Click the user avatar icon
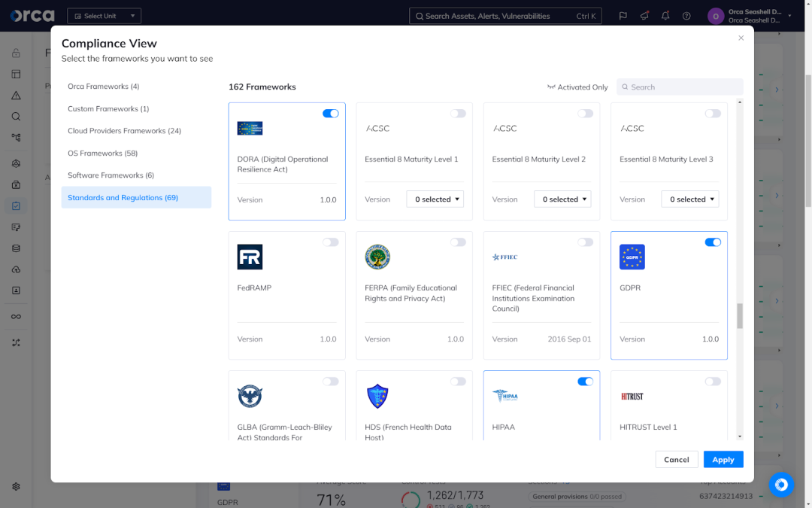 (716, 16)
